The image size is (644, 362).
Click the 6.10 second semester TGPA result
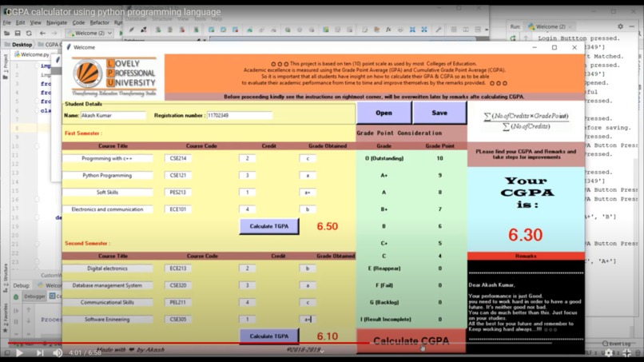coord(328,336)
